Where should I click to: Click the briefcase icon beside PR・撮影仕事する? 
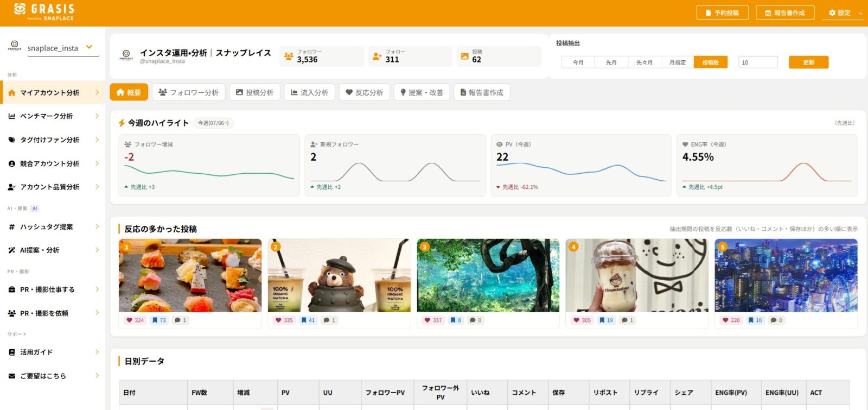click(11, 289)
